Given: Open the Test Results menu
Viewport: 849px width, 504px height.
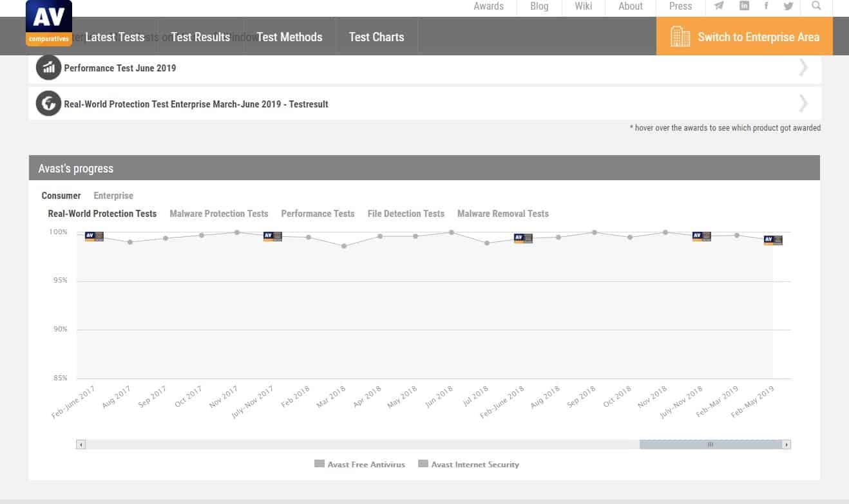Looking at the screenshot, I should point(200,37).
